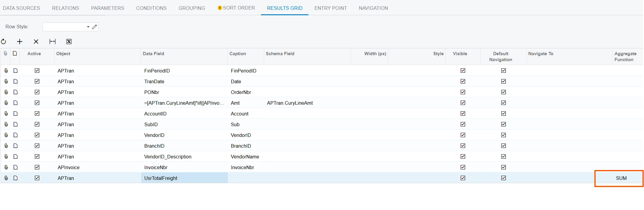Screen dimensions: 644x210
Task: Click the Fit to Screen columns icon
Action: tap(53, 41)
